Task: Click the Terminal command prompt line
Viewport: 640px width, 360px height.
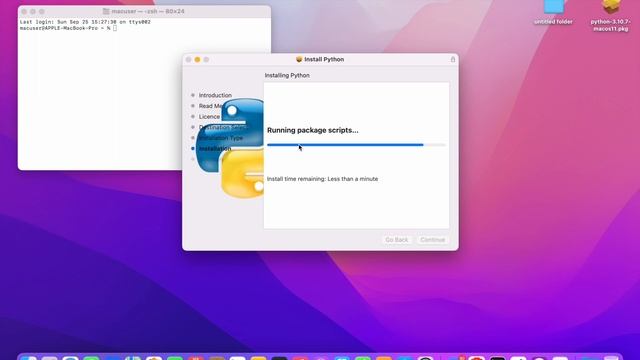Action: click(68, 28)
